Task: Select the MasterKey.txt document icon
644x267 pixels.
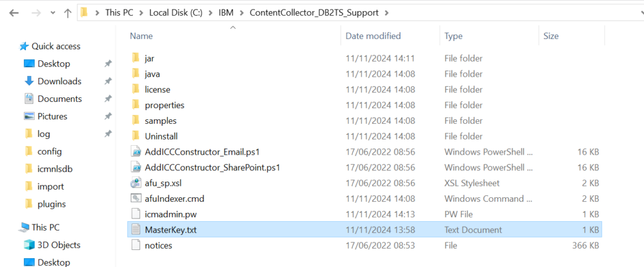Action: 136,230
